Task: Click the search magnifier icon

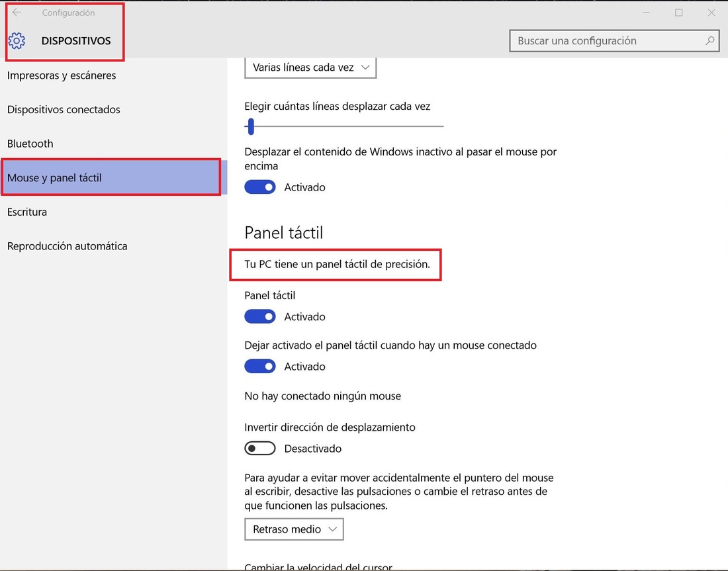Action: click(709, 41)
